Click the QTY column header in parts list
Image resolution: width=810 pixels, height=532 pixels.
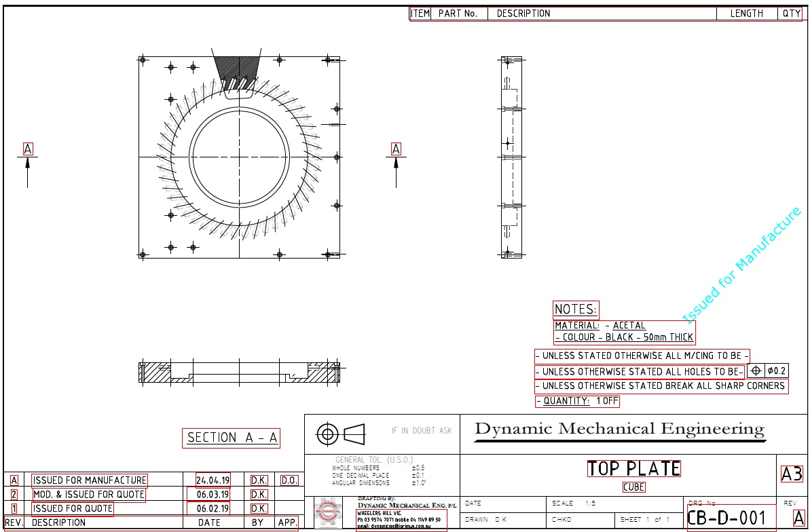pos(791,14)
